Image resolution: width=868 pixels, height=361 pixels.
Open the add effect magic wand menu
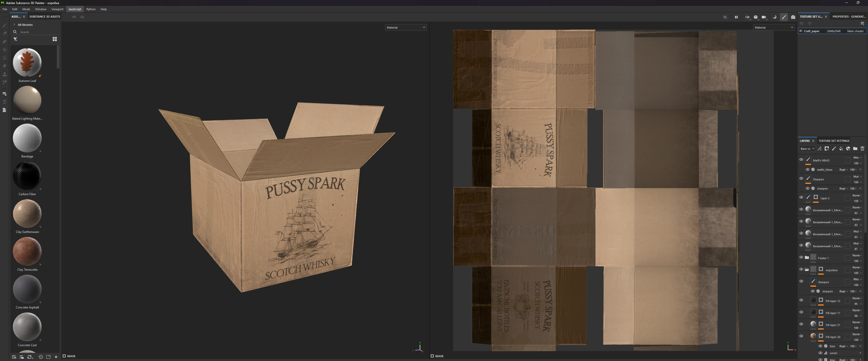coord(819,149)
